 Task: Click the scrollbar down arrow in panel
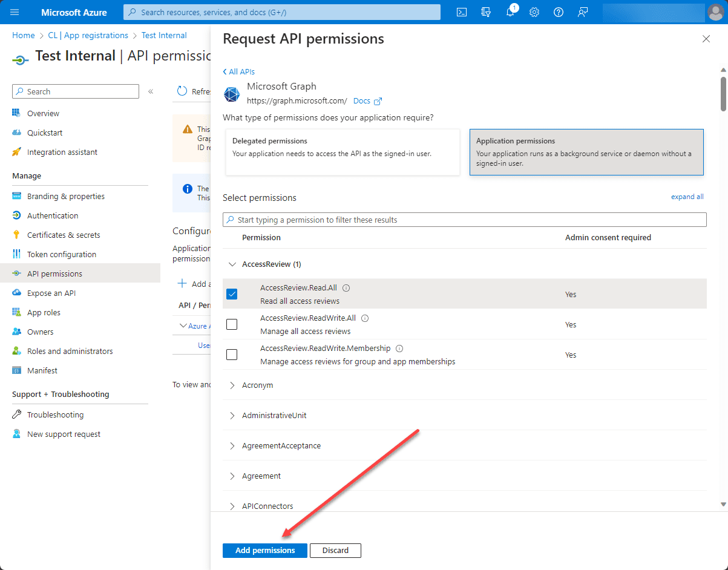click(x=723, y=504)
